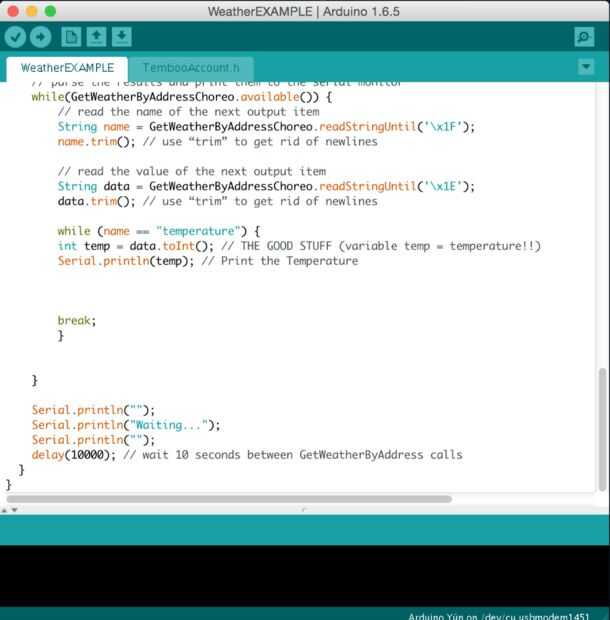Switch to the WeatherEXAMPLE tab

[67, 68]
